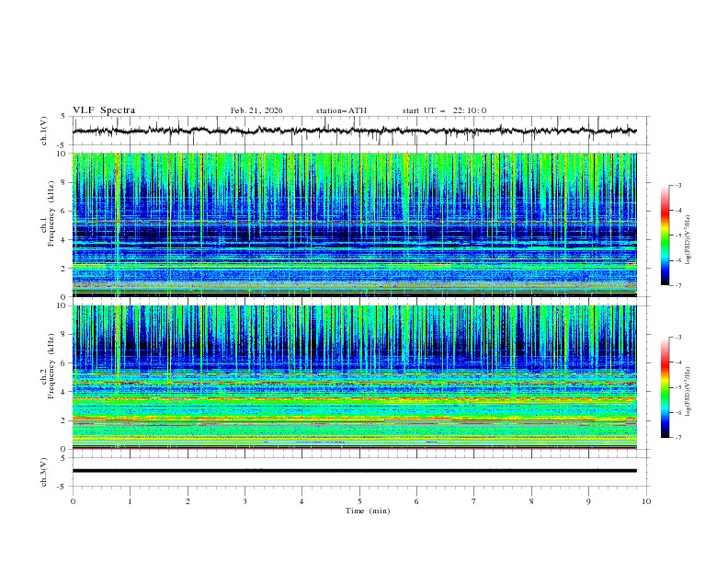Click the ch.2 spectrogram color bar
Screen dimensions: 728x563
[665, 387]
